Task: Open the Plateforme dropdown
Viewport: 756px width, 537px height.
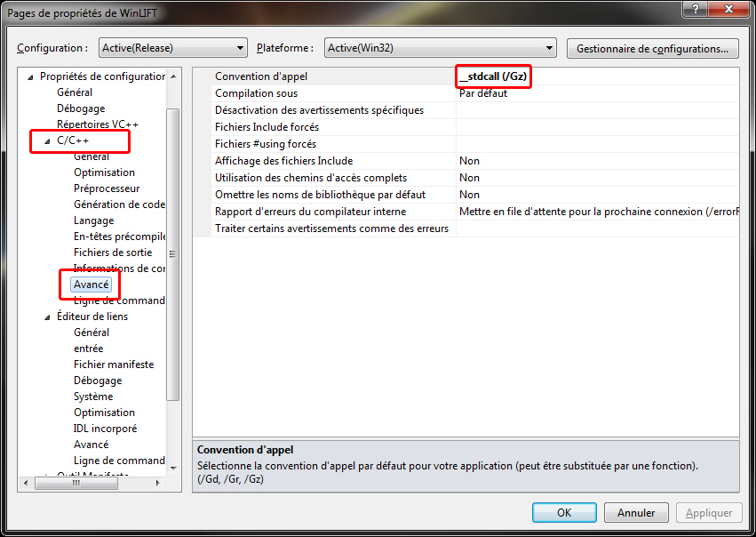Action: point(441,48)
